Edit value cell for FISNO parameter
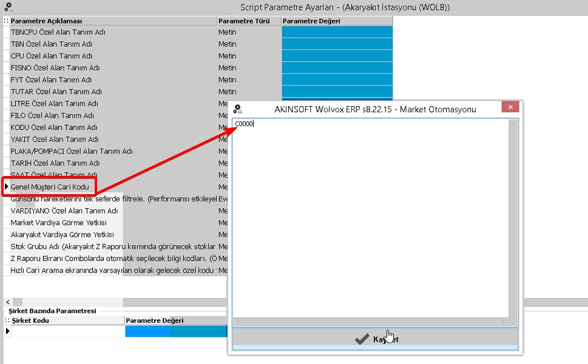 click(x=337, y=68)
